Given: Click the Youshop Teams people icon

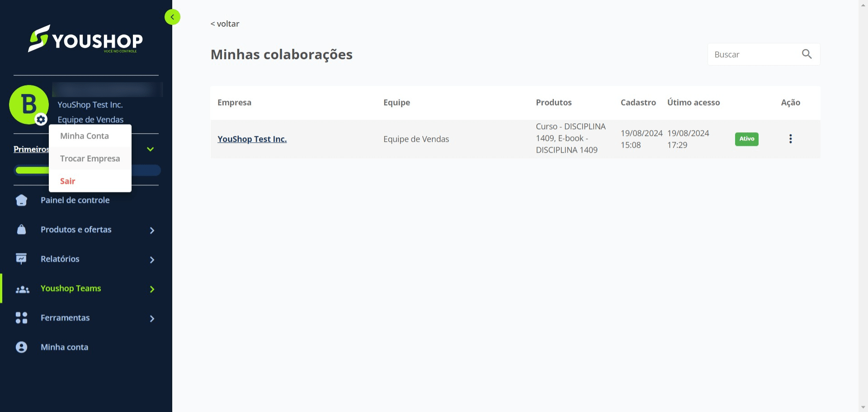Looking at the screenshot, I should pyautogui.click(x=22, y=289).
